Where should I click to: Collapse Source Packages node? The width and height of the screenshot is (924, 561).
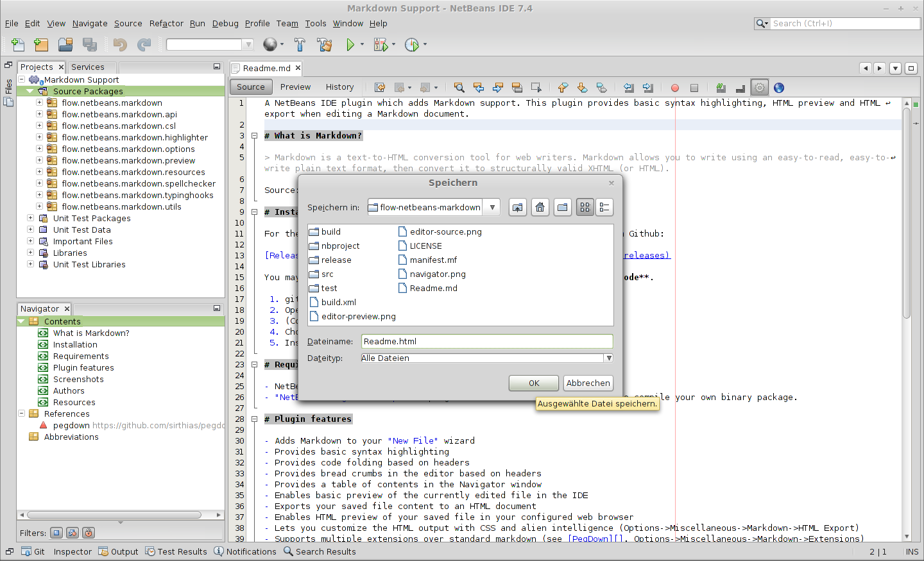tap(30, 91)
